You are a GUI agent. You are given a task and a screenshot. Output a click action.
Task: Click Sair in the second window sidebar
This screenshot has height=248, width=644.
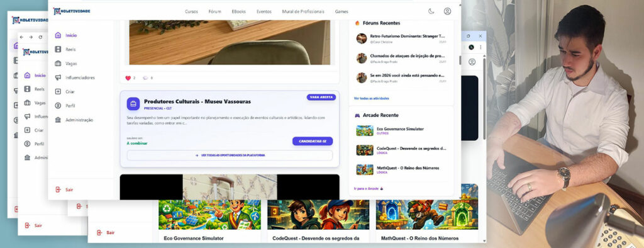(x=33, y=225)
